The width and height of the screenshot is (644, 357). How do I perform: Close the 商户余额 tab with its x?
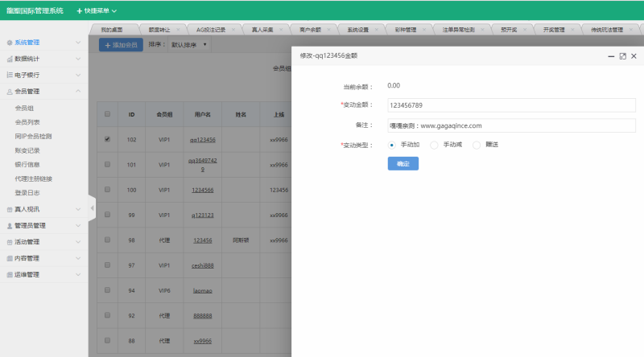click(x=328, y=30)
